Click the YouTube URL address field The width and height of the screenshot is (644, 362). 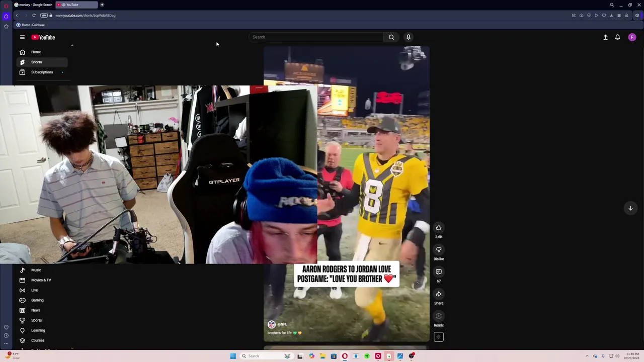(86, 15)
